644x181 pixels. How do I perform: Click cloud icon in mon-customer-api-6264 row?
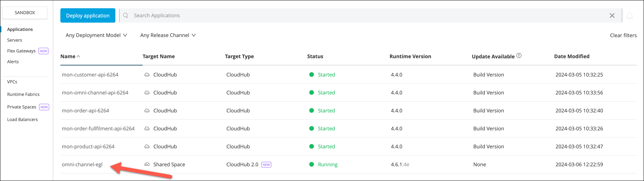click(147, 75)
